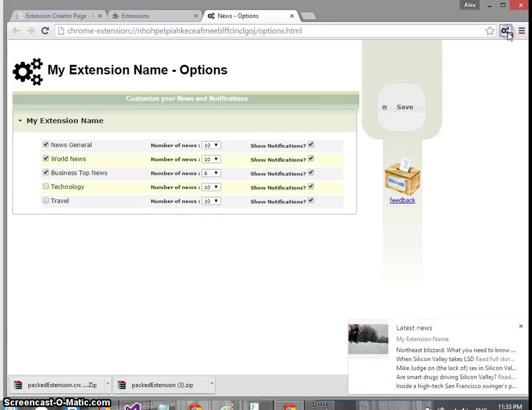The height and width of the screenshot is (410, 532).
Task: Toggle Show Notifications for Business Top News
Action: 311,173
